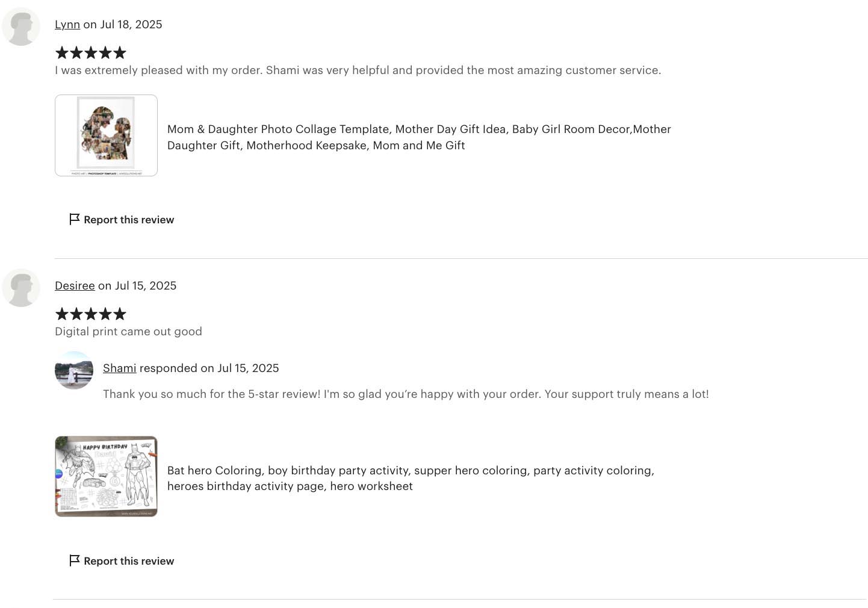
Task: Click the five-star rating on Desiree's review
Action: [x=91, y=314]
